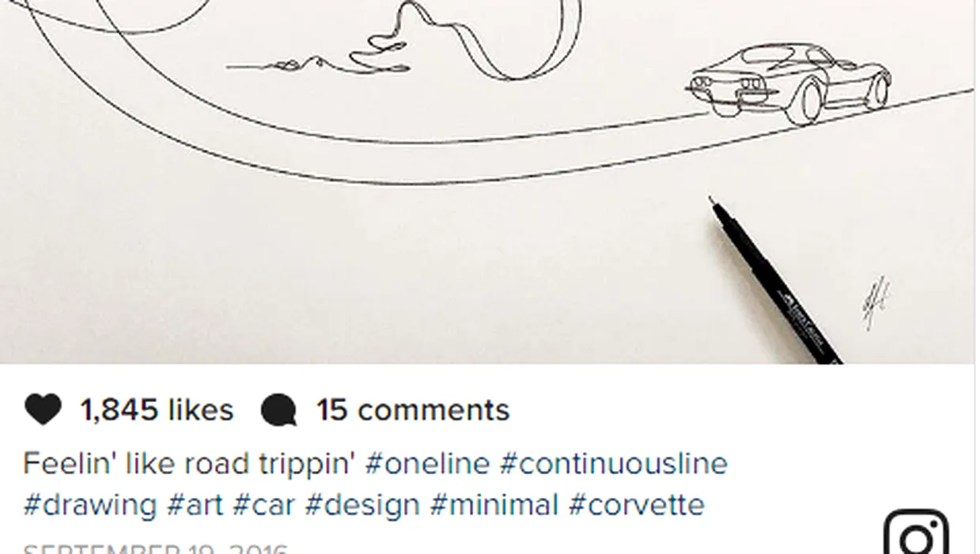The image size is (980, 554).
Task: Click the September 19, 2016 post date
Action: click(x=157, y=548)
